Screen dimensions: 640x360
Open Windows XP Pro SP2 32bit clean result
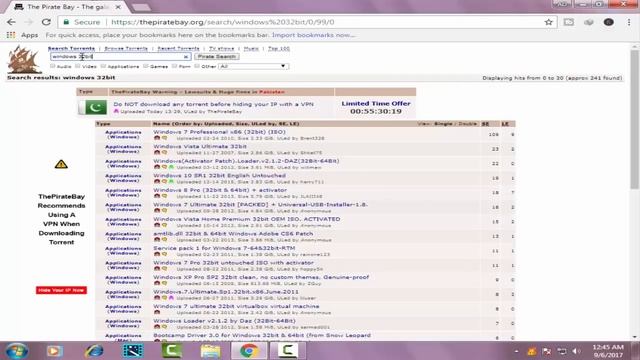coord(261,277)
